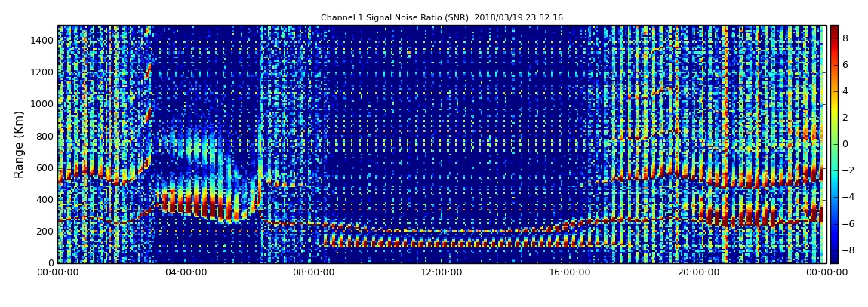Click the 12:00:00 time axis label

click(x=442, y=272)
